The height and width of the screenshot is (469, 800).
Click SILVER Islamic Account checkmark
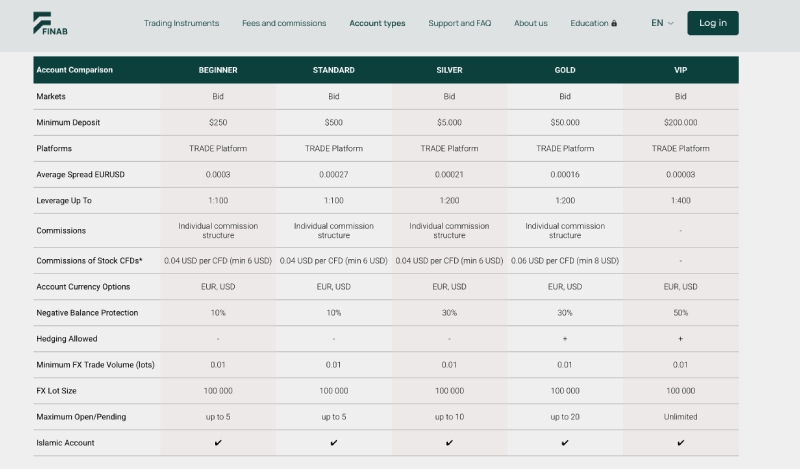click(x=449, y=443)
